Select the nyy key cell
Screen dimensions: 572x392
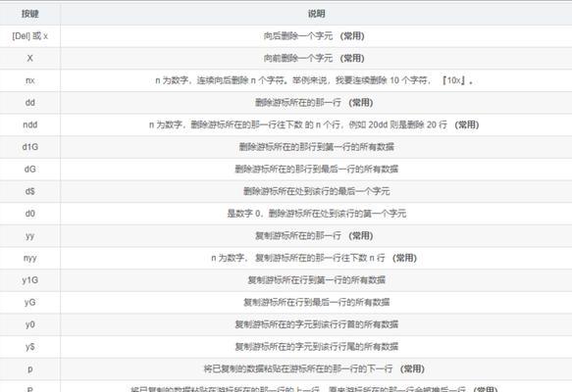click(29, 258)
